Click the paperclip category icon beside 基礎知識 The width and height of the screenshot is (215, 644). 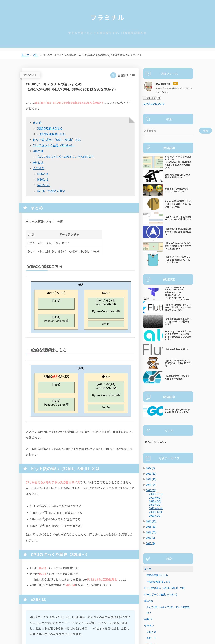point(113,75)
